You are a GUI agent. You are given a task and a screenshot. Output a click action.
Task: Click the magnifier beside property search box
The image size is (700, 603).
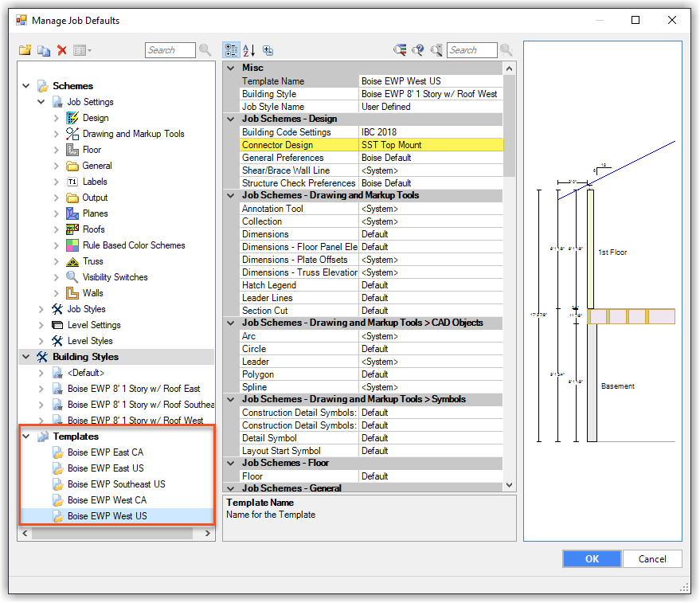pyautogui.click(x=506, y=50)
